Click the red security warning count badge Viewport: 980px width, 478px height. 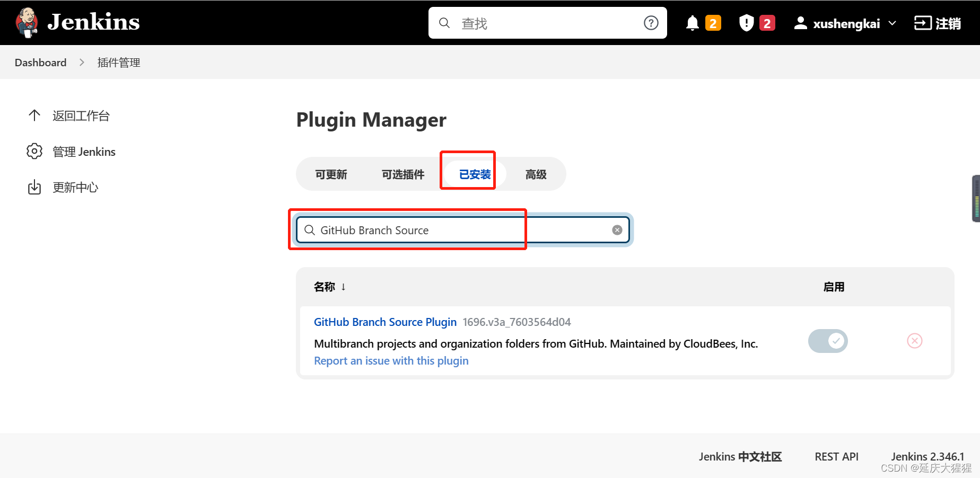click(x=767, y=23)
